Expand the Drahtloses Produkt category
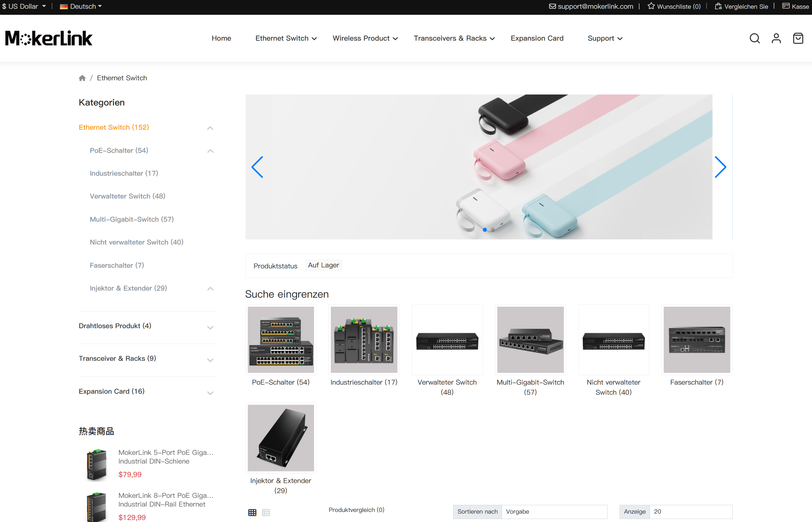812x522 pixels. [210, 327]
